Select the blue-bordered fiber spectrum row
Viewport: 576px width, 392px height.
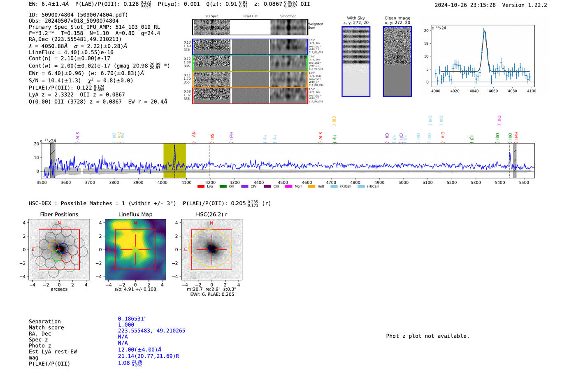tap(250, 47)
